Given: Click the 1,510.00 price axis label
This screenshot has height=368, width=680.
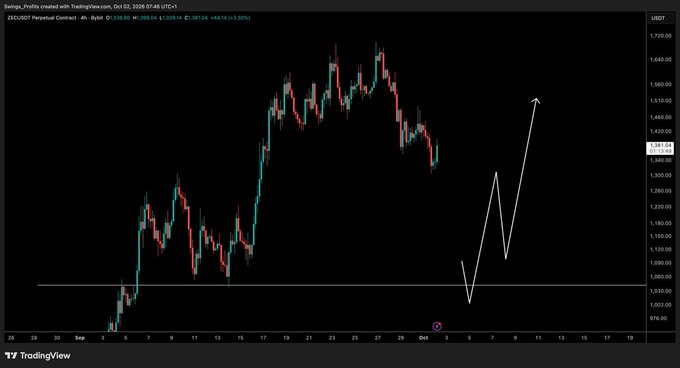Looking at the screenshot, I should pyautogui.click(x=660, y=101).
